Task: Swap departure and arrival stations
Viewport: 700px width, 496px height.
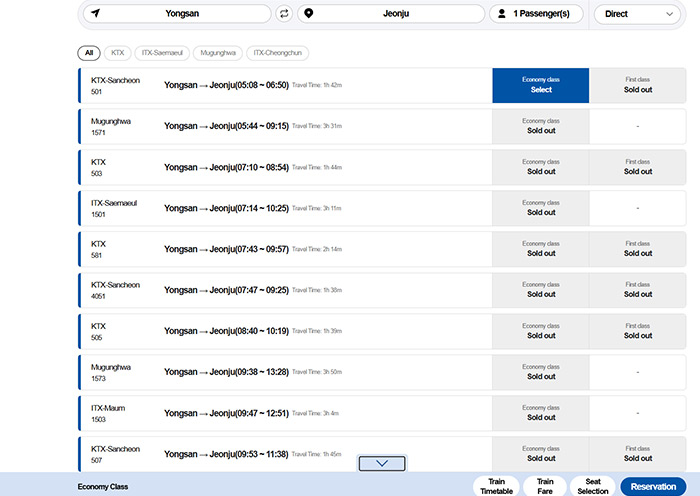Action: click(x=284, y=14)
